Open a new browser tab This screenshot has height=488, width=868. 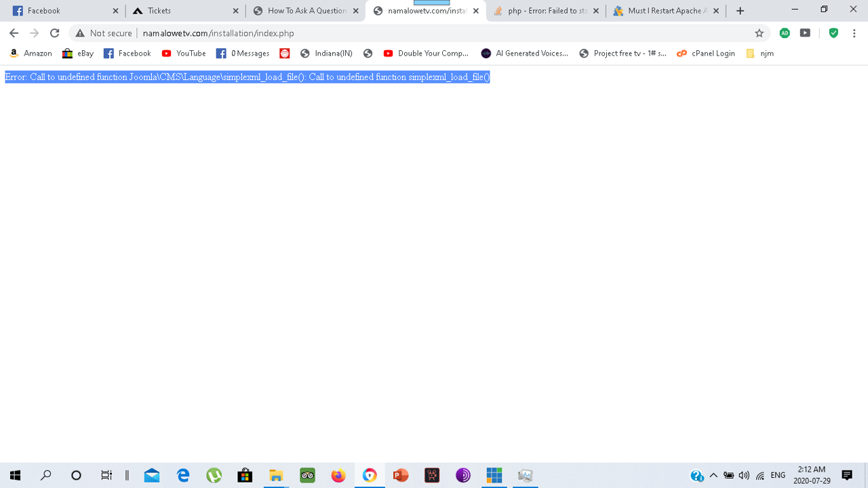point(740,11)
